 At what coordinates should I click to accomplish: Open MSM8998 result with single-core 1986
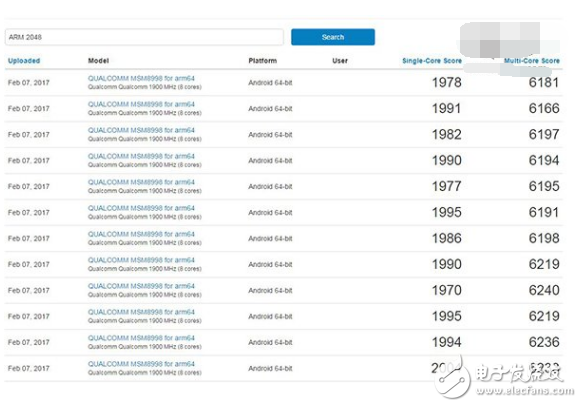coord(141,234)
